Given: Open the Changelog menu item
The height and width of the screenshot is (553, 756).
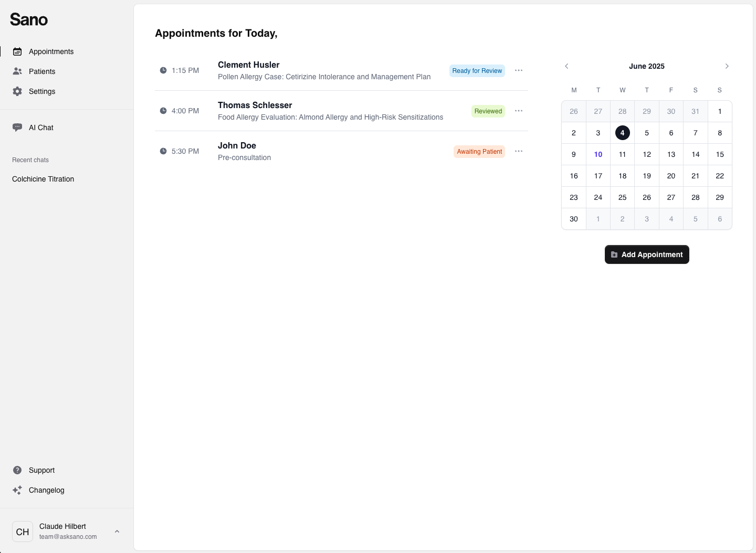Looking at the screenshot, I should pos(67,490).
